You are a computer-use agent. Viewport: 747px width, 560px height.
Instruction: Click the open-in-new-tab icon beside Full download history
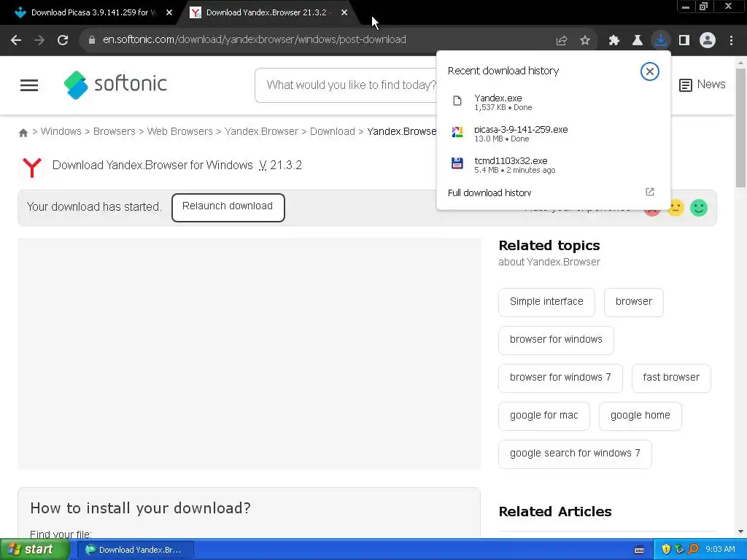coord(649,192)
